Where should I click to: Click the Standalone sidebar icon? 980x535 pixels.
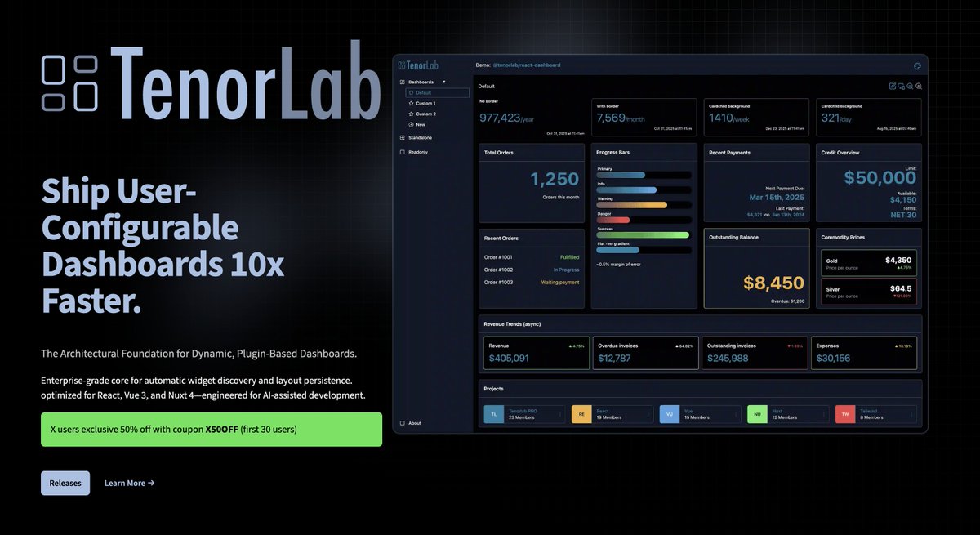click(402, 138)
